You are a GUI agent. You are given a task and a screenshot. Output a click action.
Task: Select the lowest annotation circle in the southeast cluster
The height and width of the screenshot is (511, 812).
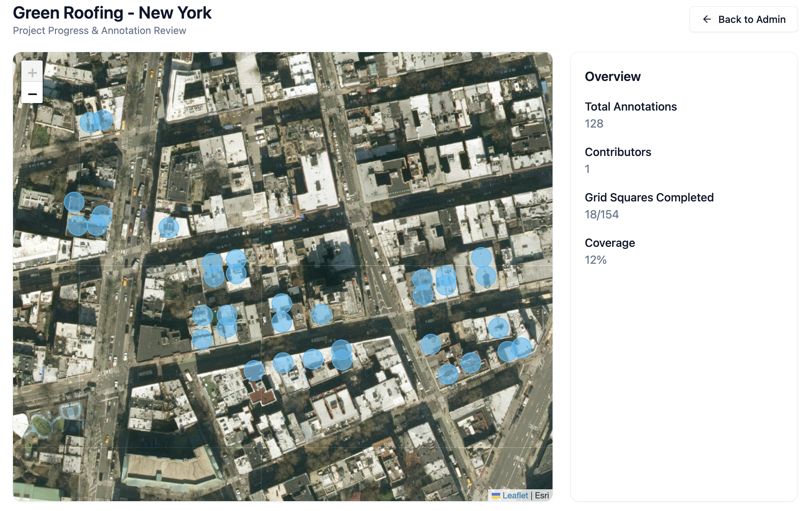point(448,374)
